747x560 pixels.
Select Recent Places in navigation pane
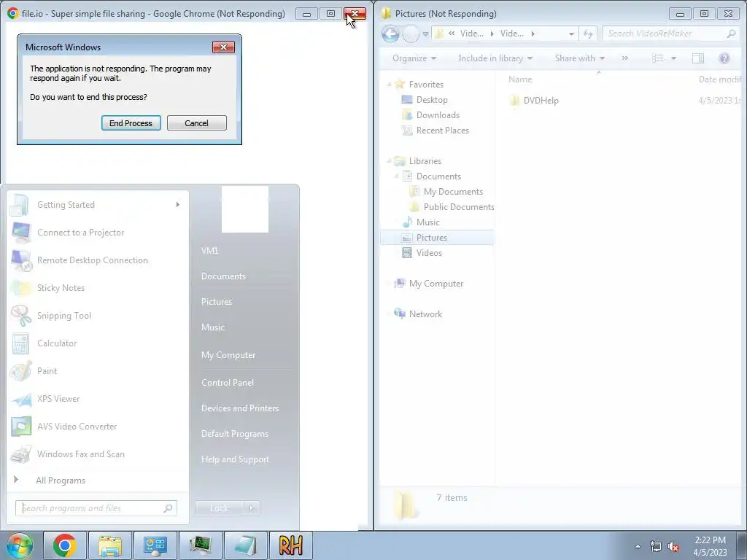pos(443,130)
